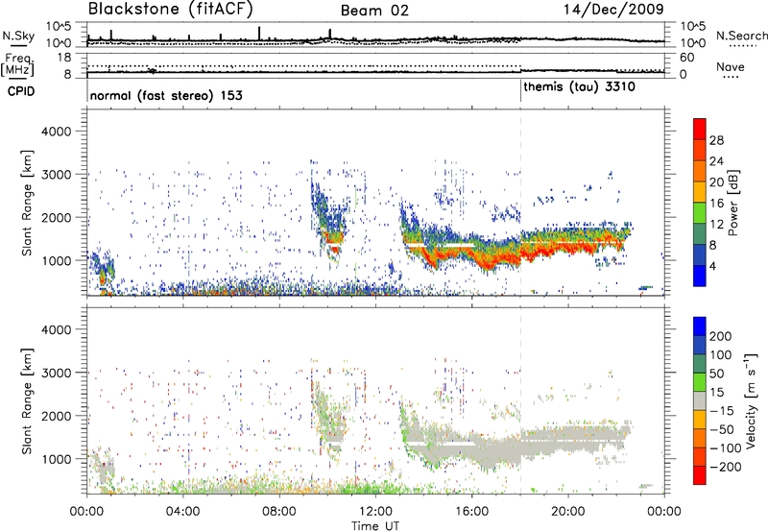This screenshot has width=768, height=532.
Task: Click the '4' tick on power colorbar
Action: click(x=712, y=267)
